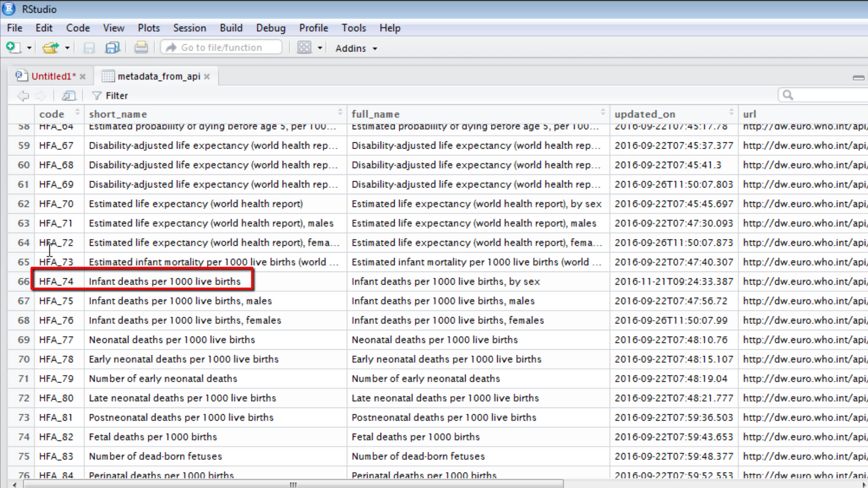Open the Plots menu

click(x=149, y=28)
